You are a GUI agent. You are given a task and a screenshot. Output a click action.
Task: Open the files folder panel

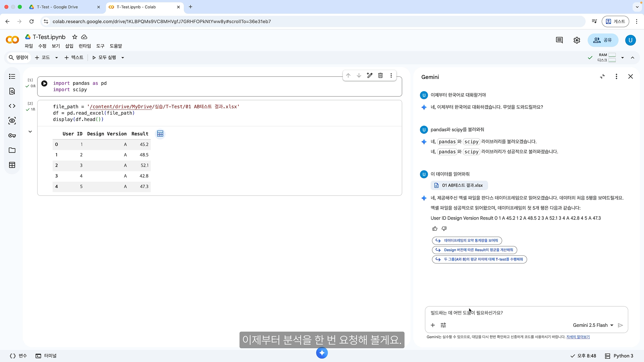tap(12, 150)
